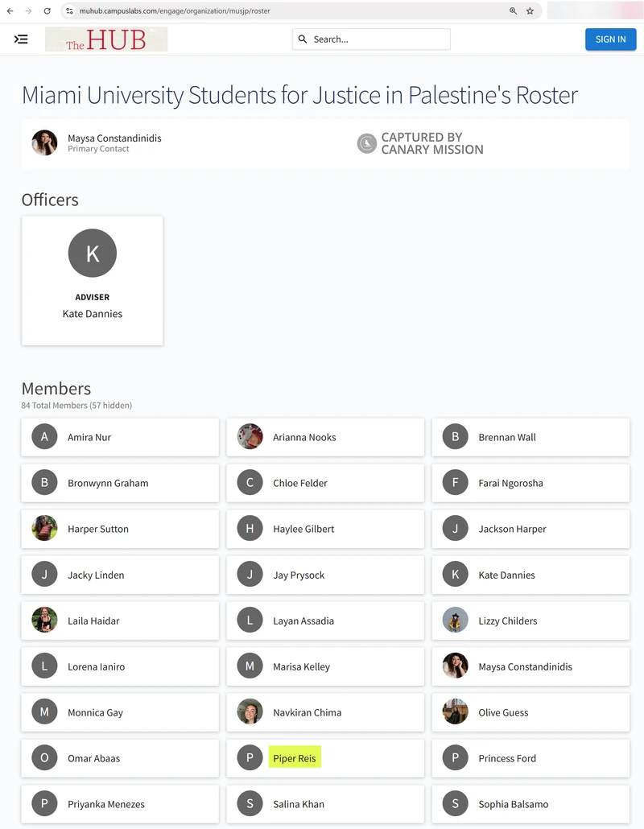The image size is (644, 829).
Task: Click the browser address bar URL
Action: 175,10
